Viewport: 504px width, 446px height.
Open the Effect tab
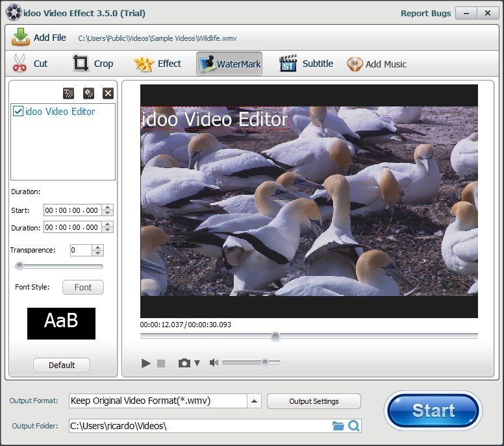coord(157,64)
